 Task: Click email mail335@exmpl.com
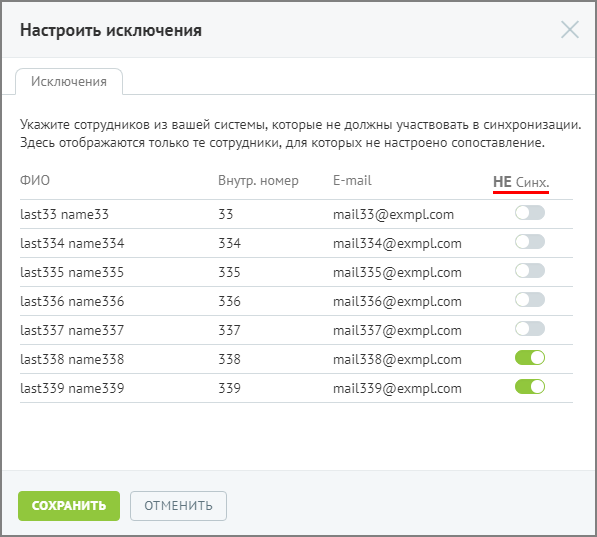(397, 272)
